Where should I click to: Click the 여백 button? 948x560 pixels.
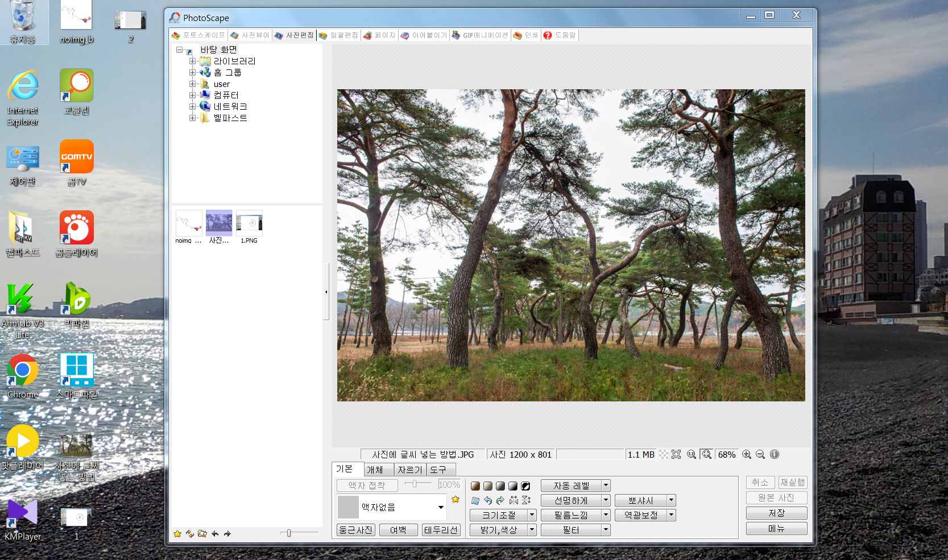398,530
